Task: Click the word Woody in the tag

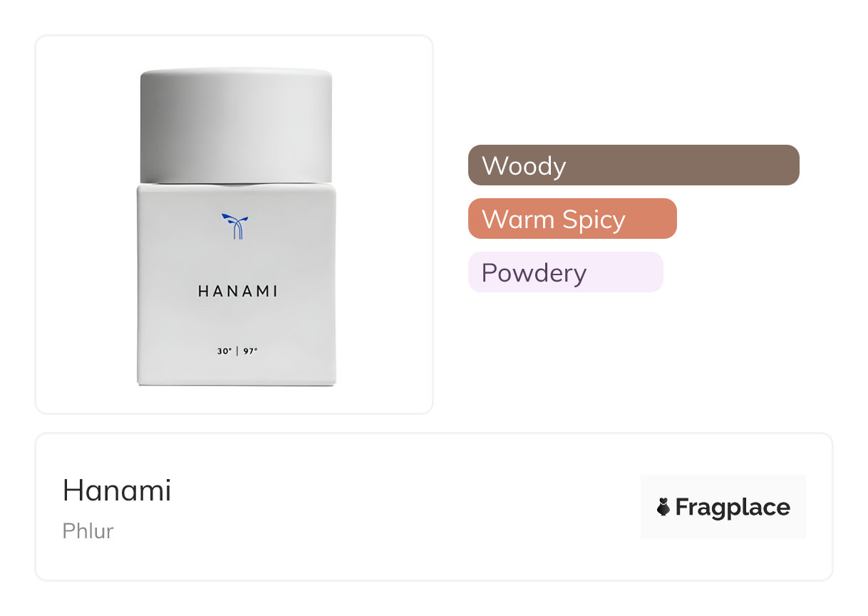Action: click(524, 165)
